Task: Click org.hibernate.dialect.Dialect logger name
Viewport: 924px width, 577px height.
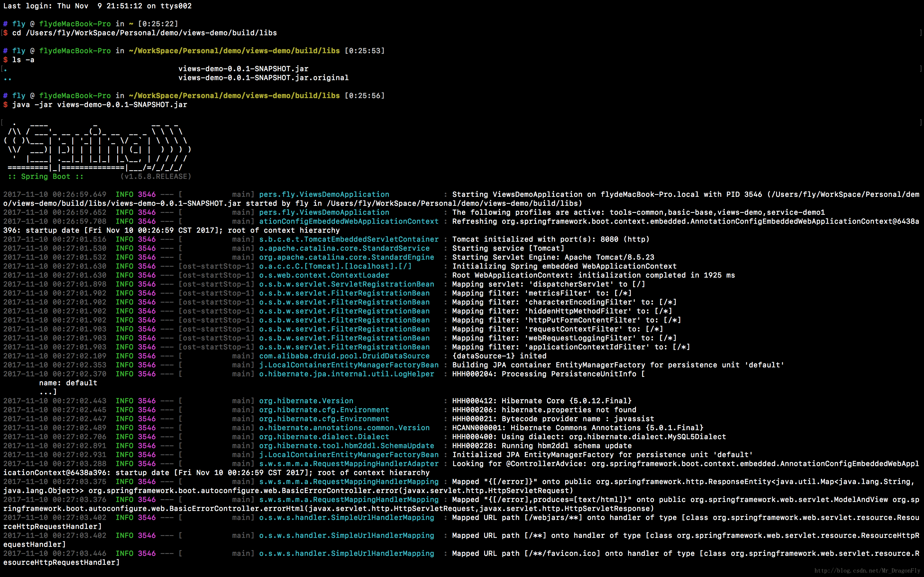Action: 324,437
